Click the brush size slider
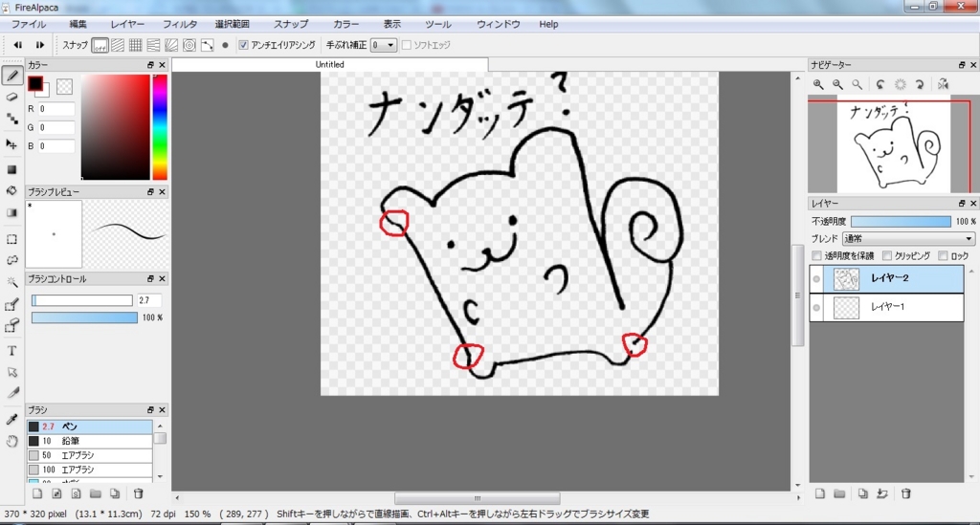The height and width of the screenshot is (525, 980). (x=82, y=300)
